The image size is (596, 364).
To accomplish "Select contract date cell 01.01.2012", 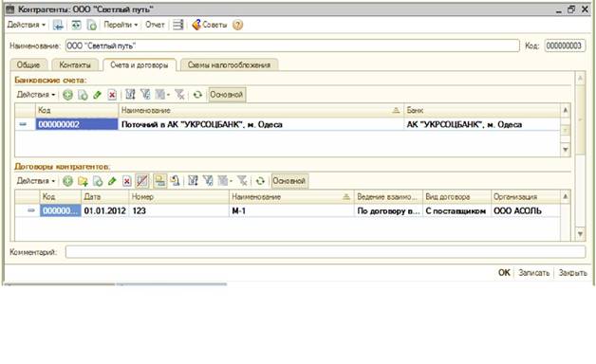I will [x=104, y=211].
